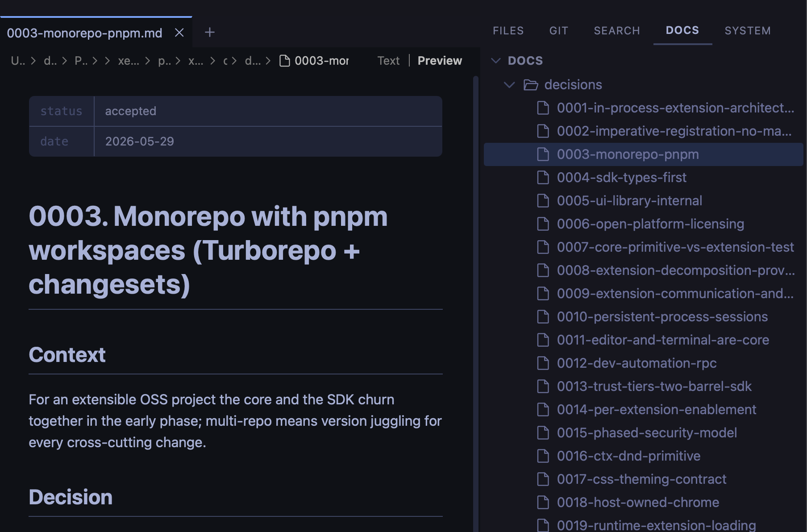Switch to the SYSTEM panel tab

coord(748,31)
